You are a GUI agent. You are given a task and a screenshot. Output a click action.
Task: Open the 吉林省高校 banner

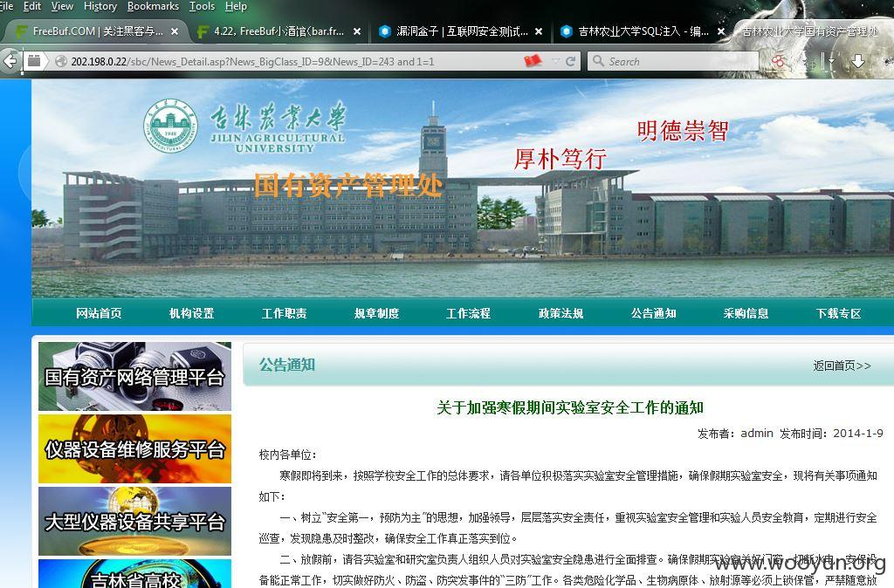134,574
